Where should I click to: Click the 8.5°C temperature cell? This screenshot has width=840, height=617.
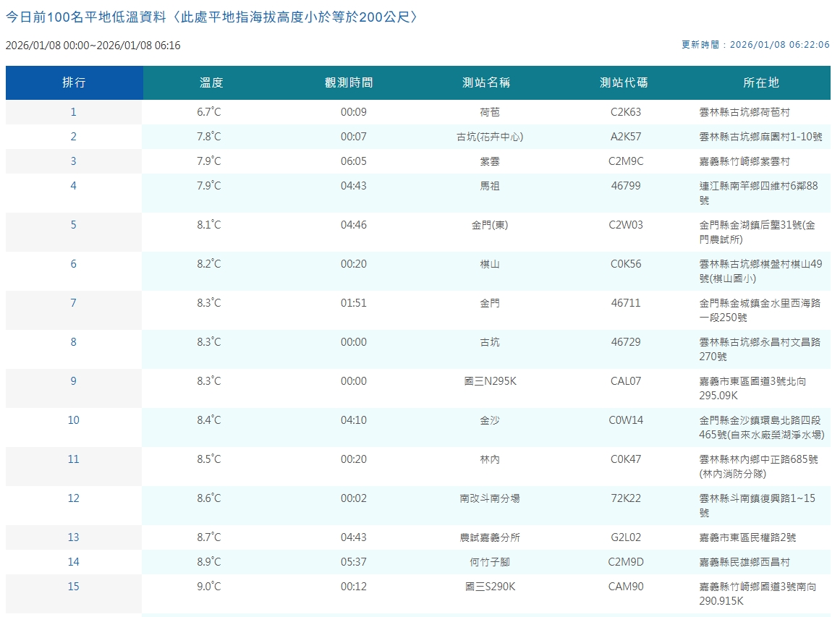click(x=209, y=459)
